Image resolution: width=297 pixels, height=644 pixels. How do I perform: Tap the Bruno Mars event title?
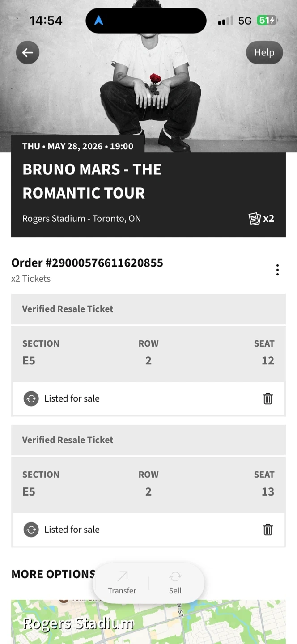pyautogui.click(x=92, y=181)
